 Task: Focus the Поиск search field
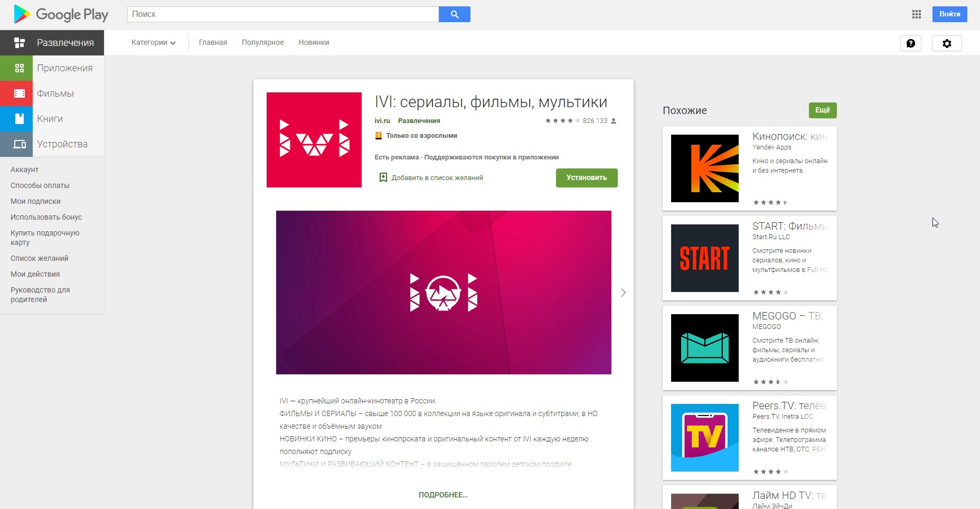tap(283, 14)
